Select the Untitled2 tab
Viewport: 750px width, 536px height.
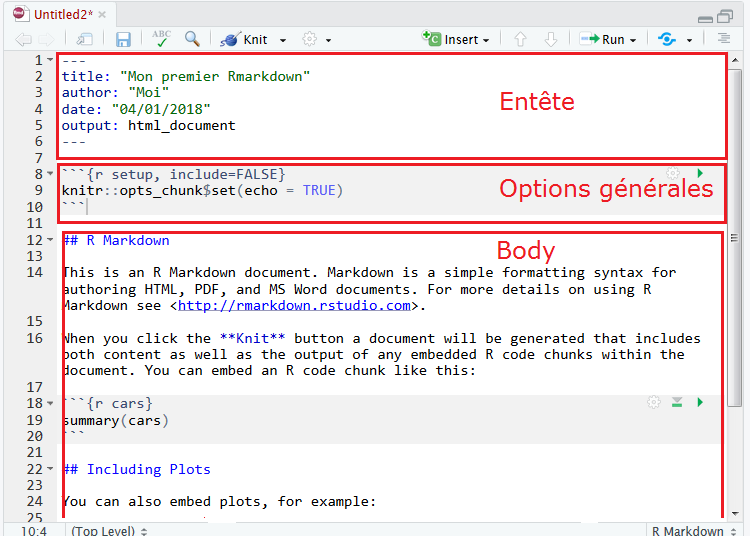click(63, 14)
